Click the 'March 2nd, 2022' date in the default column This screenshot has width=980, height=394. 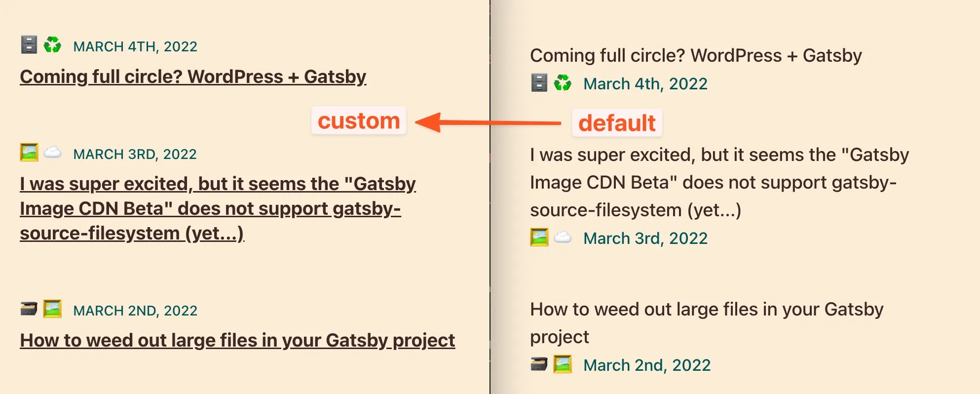(646, 365)
